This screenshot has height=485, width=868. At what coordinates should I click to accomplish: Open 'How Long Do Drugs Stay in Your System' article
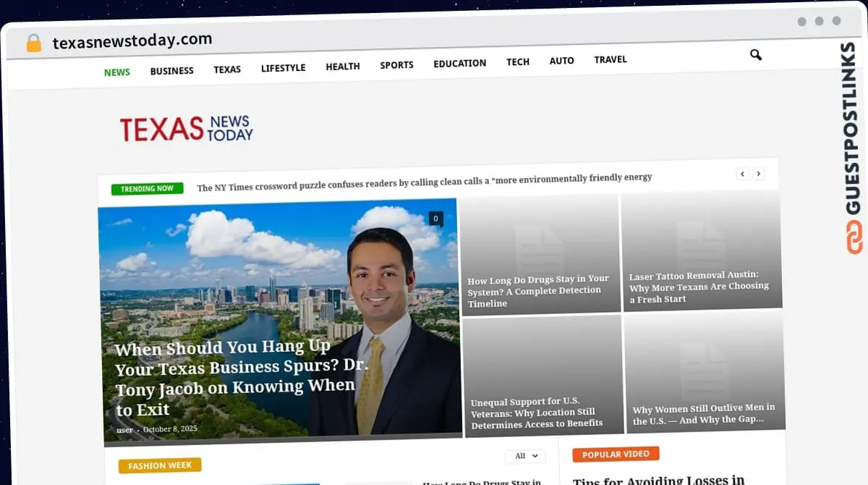[x=539, y=291]
